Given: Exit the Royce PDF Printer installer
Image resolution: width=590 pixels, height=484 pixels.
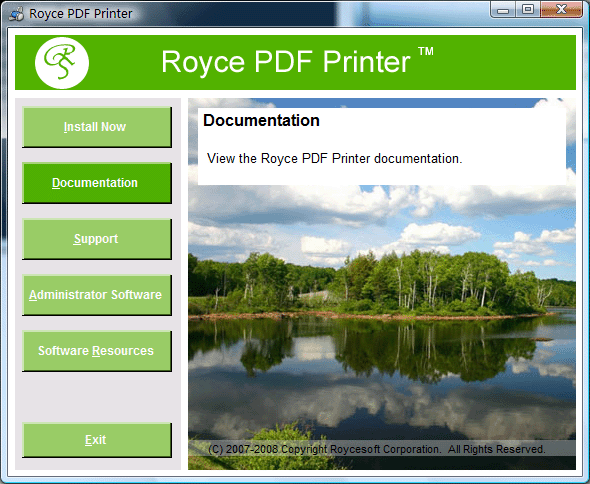Looking at the screenshot, I should (97, 440).
